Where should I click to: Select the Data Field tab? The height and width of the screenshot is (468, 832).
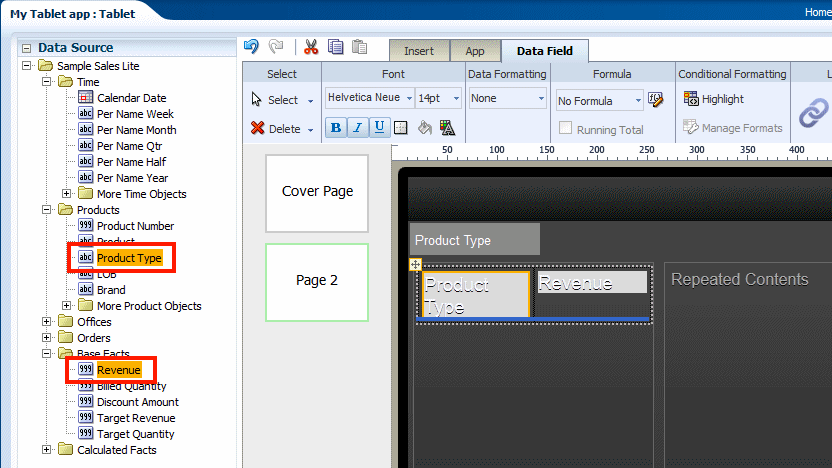tap(545, 51)
